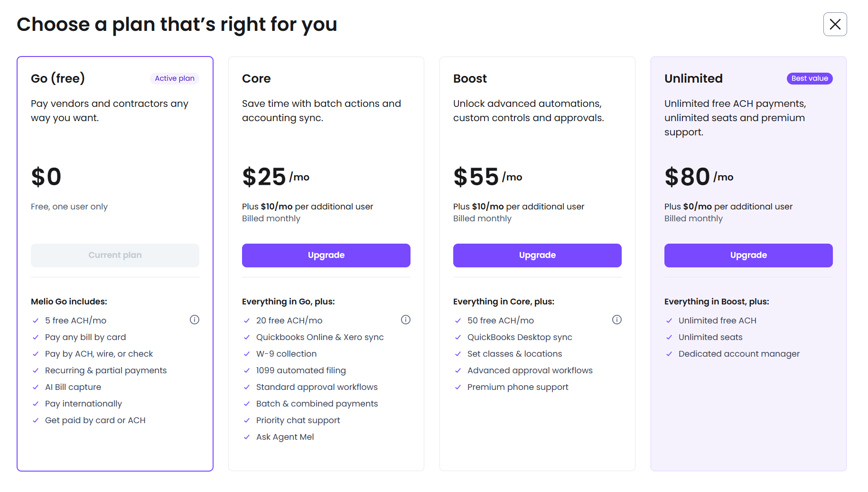
Task: Click the Advanced approval workflows feature
Action: click(x=530, y=370)
